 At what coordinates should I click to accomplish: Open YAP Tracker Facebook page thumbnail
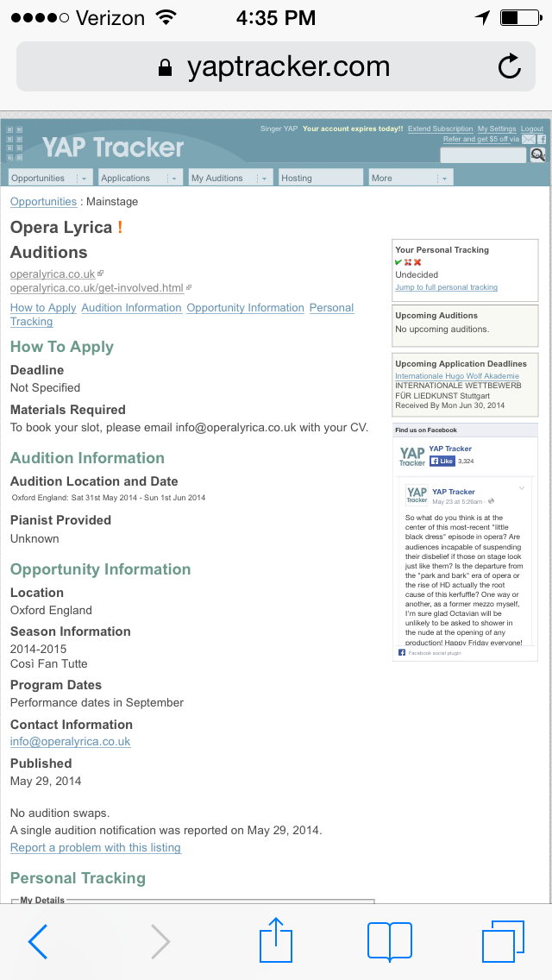coord(412,456)
